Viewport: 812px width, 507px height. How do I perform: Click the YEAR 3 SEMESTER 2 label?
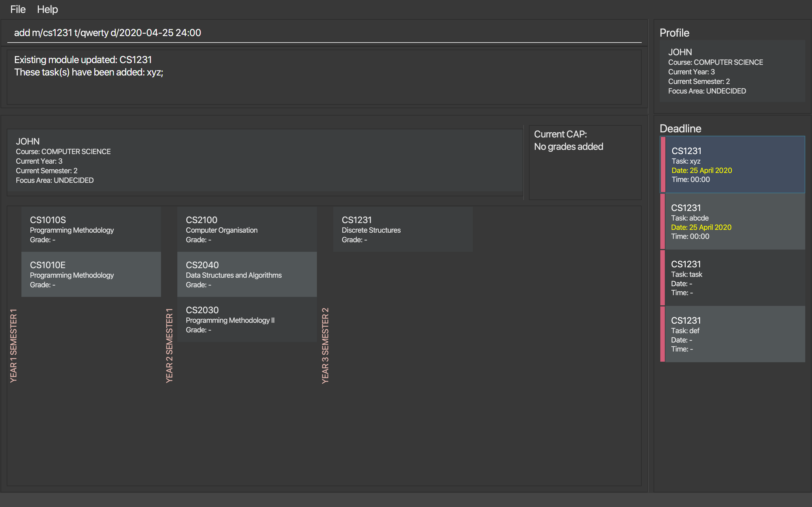(325, 345)
